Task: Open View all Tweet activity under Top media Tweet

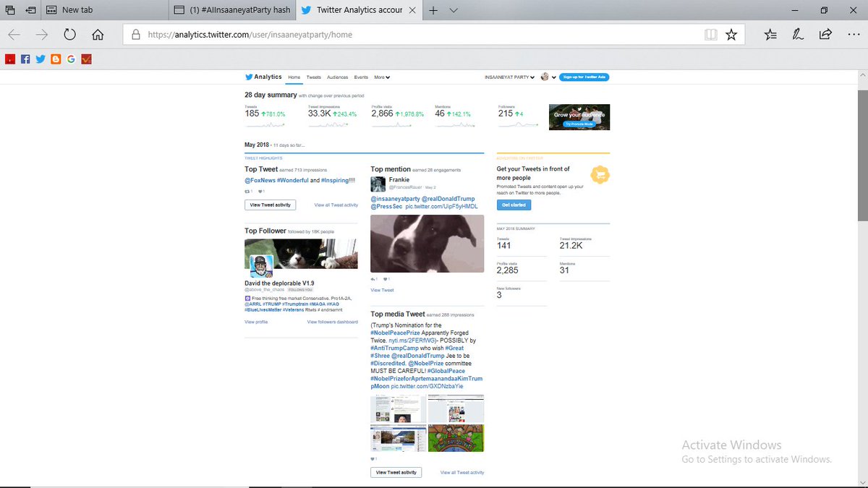Action: 462,472
